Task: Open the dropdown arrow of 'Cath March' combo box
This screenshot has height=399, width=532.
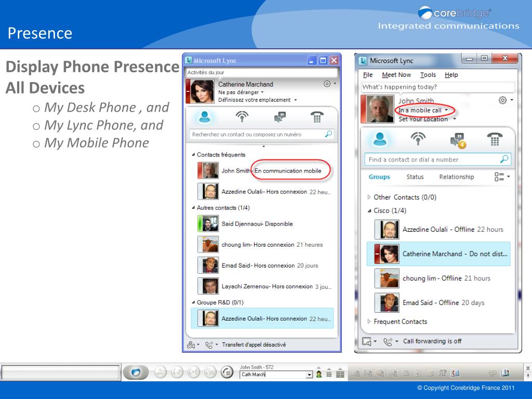Action: coord(309,375)
